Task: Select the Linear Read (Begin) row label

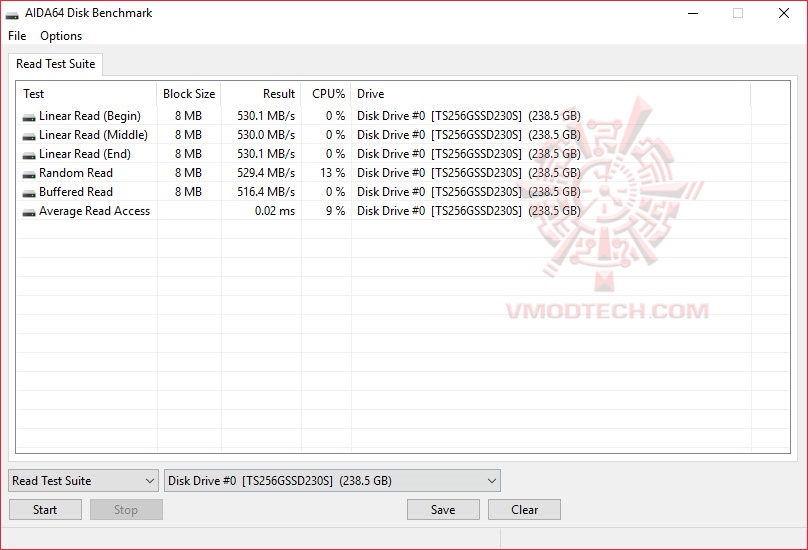Action: 90,116
